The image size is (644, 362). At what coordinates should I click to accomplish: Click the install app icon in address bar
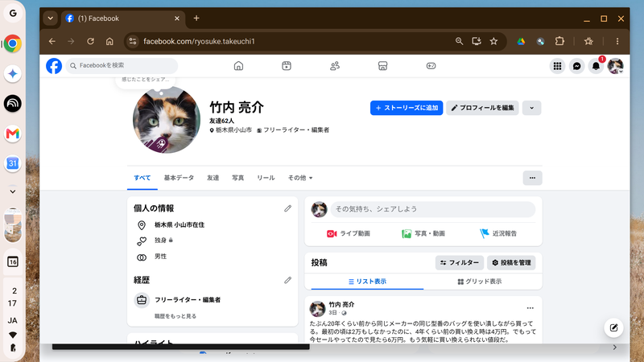click(477, 41)
